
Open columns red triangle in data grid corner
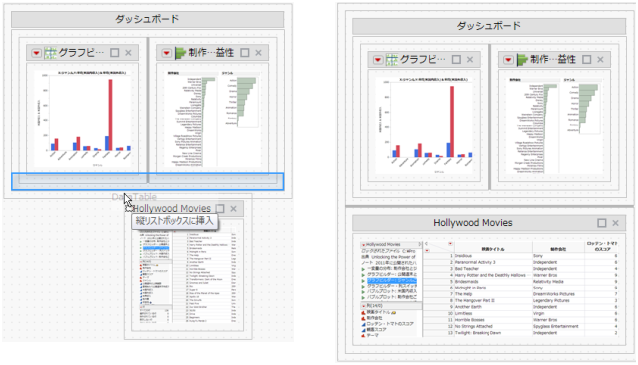(450, 244)
